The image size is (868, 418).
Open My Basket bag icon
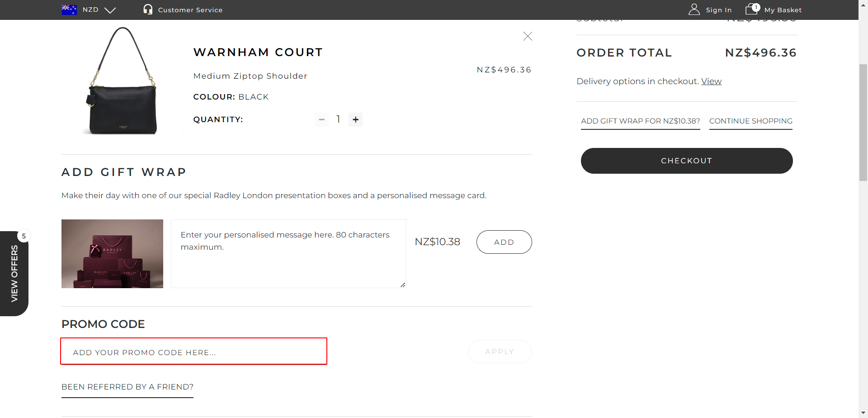pyautogui.click(x=750, y=9)
